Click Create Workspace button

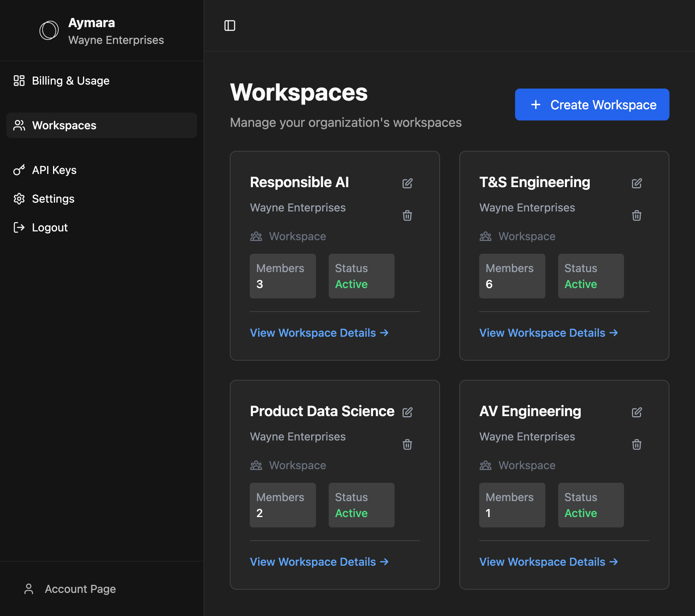(592, 105)
